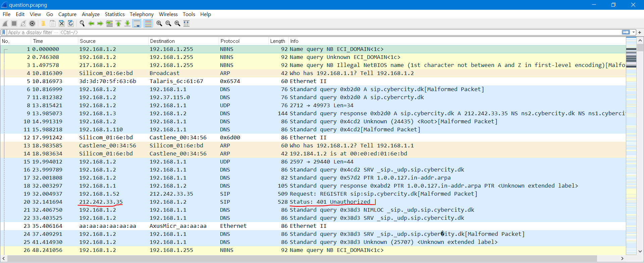
Task: Open the Tools menu
Action: [189, 14]
